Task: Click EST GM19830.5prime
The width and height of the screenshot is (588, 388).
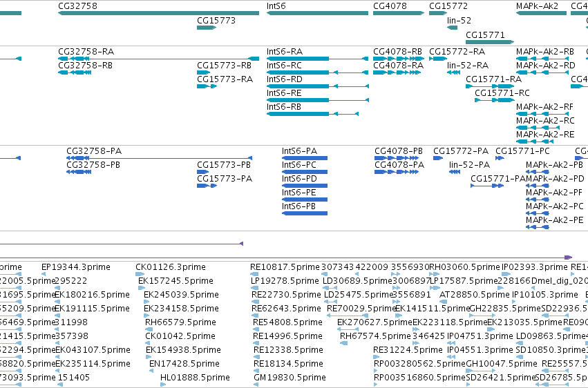Action: pyautogui.click(x=256, y=385)
